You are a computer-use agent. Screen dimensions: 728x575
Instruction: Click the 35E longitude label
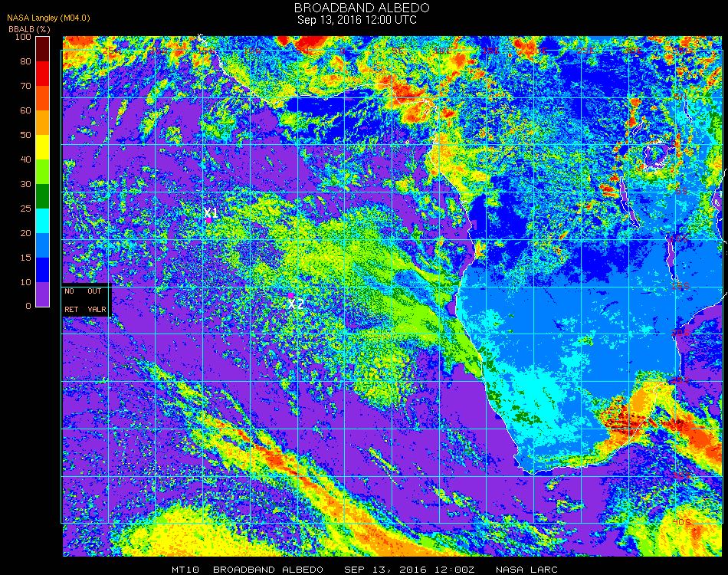point(683,51)
